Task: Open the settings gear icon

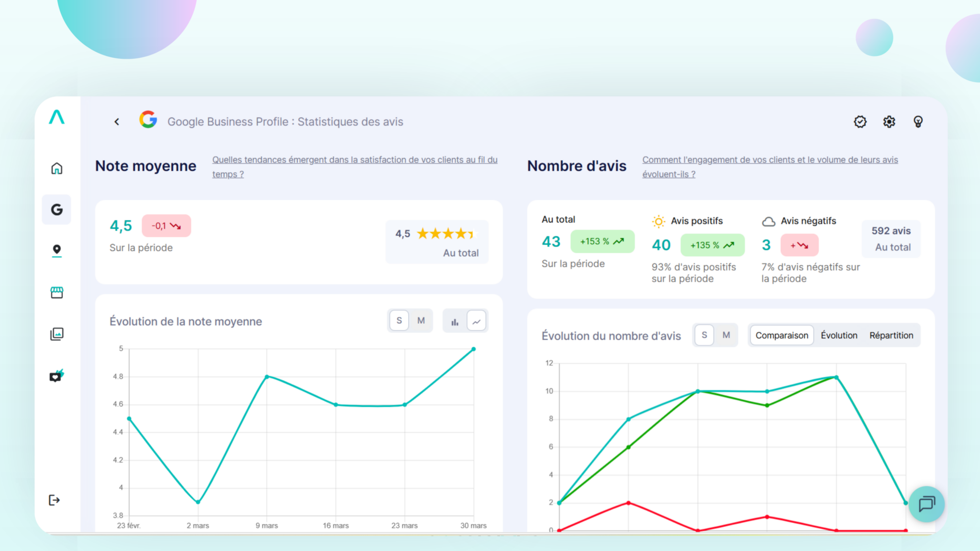Action: click(x=889, y=122)
